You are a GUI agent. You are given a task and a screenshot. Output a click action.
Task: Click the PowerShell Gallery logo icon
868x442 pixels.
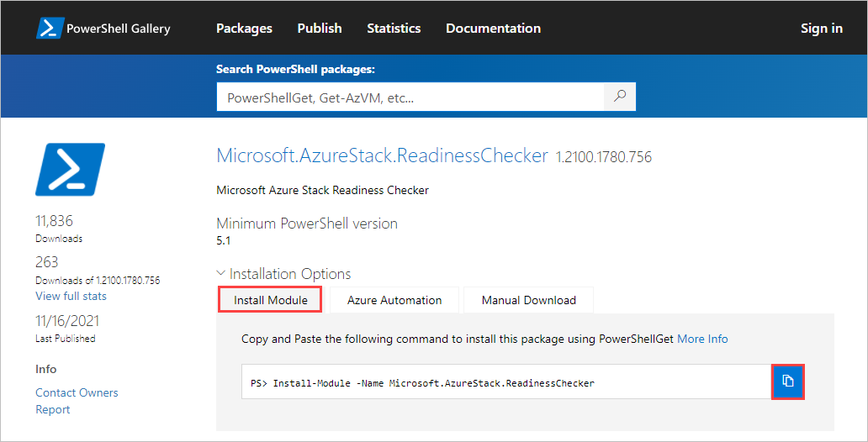tap(51, 28)
